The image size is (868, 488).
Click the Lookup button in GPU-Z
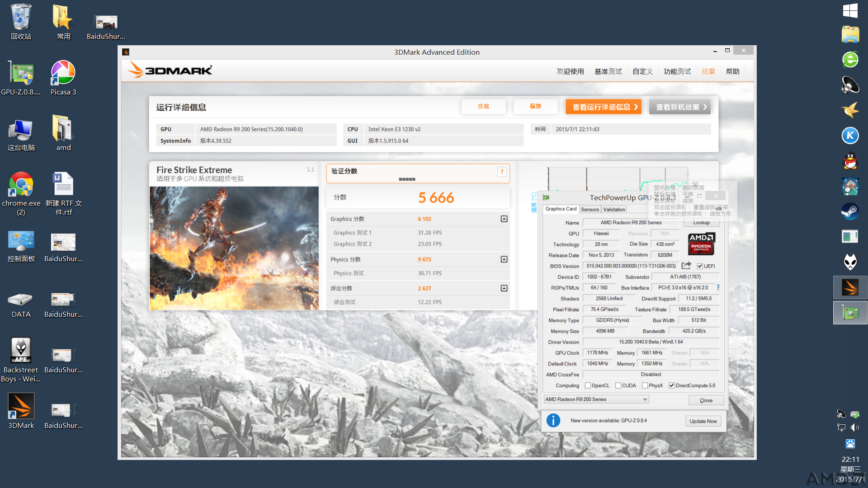(701, 223)
